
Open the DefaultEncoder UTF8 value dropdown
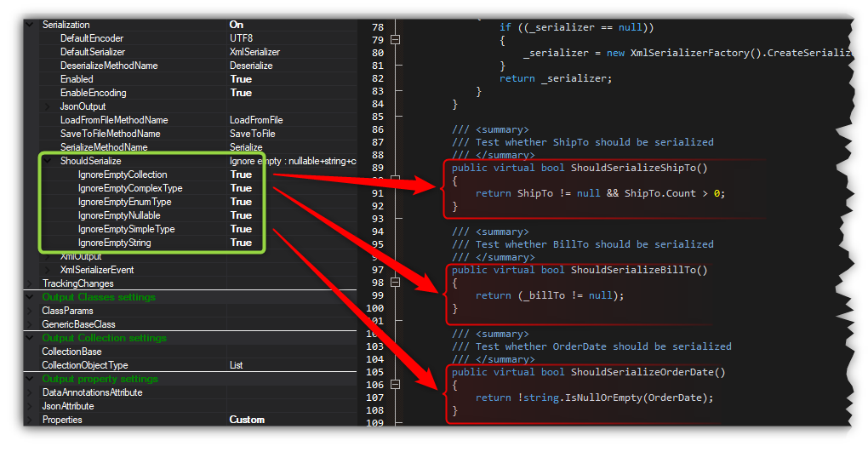(x=242, y=38)
